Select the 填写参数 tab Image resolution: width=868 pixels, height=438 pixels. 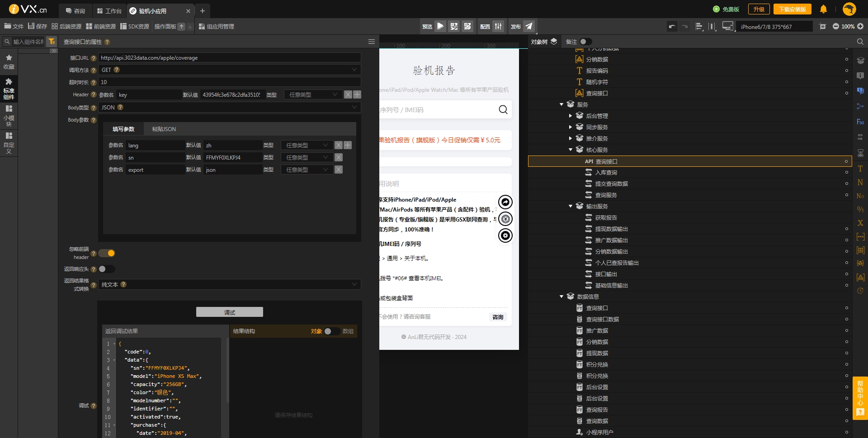(123, 129)
